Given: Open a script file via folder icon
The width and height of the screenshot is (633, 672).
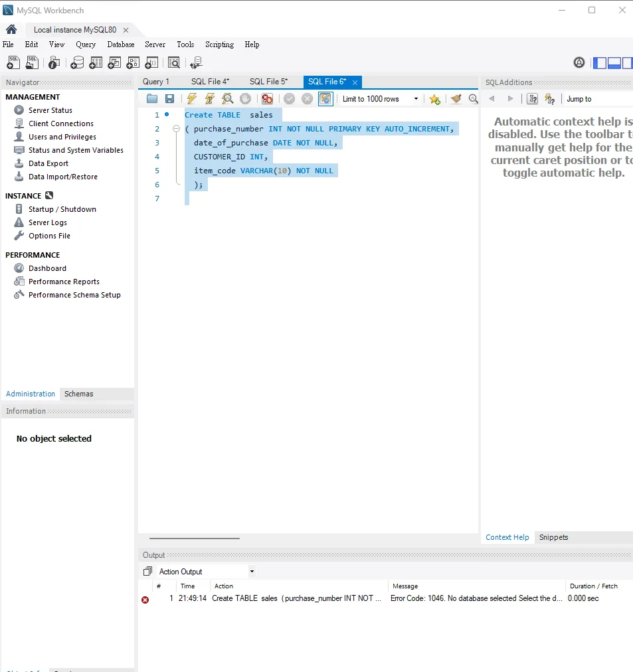Looking at the screenshot, I should pos(152,99).
